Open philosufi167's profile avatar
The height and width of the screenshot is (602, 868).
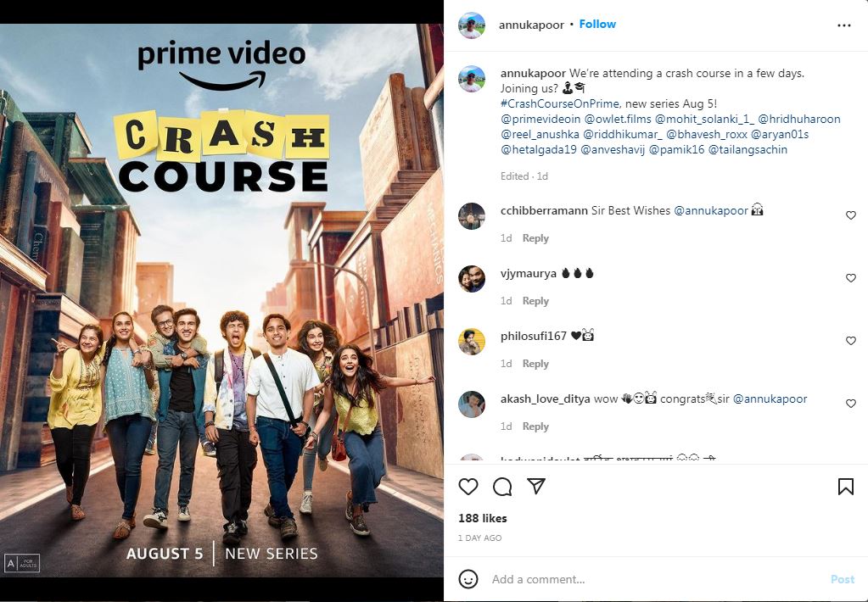pyautogui.click(x=472, y=342)
